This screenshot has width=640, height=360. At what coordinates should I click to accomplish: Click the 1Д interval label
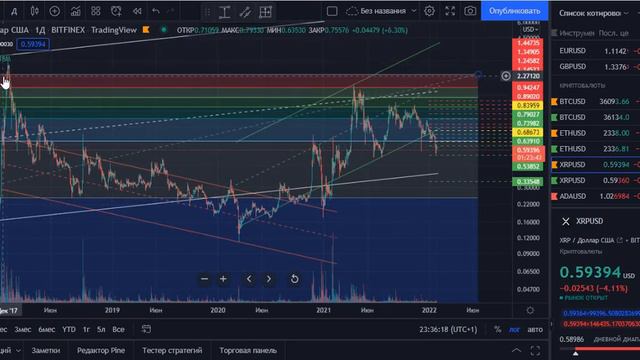click(40, 30)
